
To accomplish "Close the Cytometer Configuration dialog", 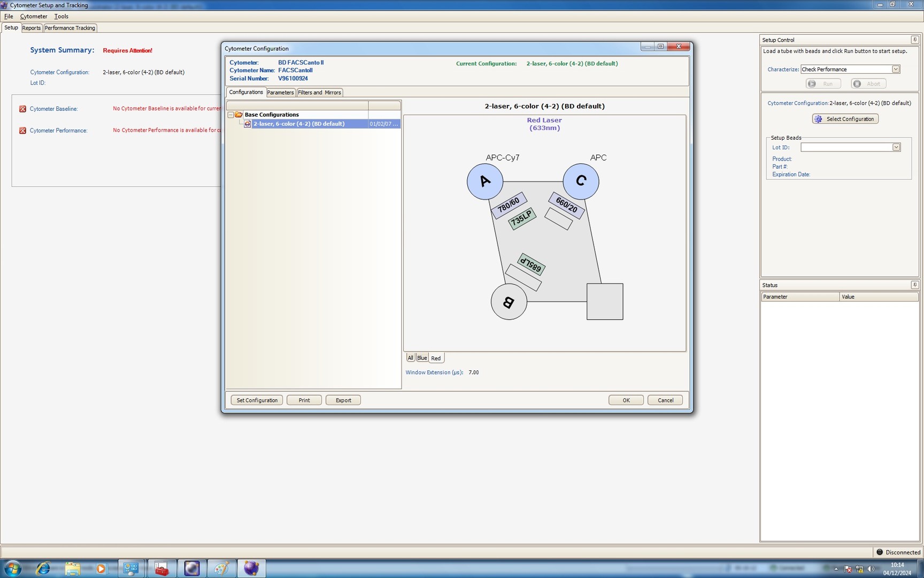I will coord(679,47).
